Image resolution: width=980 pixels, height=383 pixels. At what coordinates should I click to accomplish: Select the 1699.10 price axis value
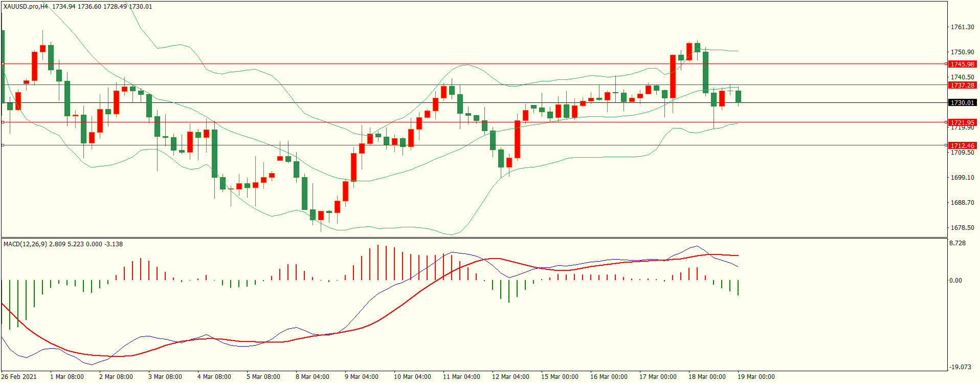pos(962,178)
